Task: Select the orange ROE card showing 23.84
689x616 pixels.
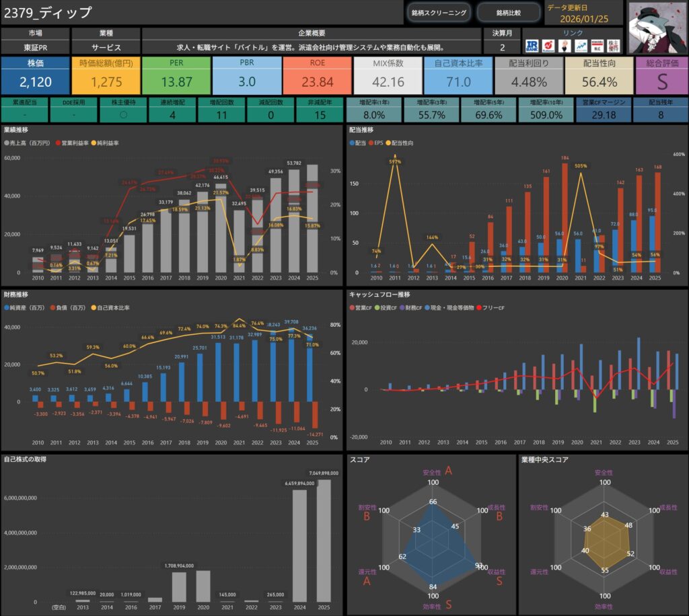Action: tap(317, 75)
